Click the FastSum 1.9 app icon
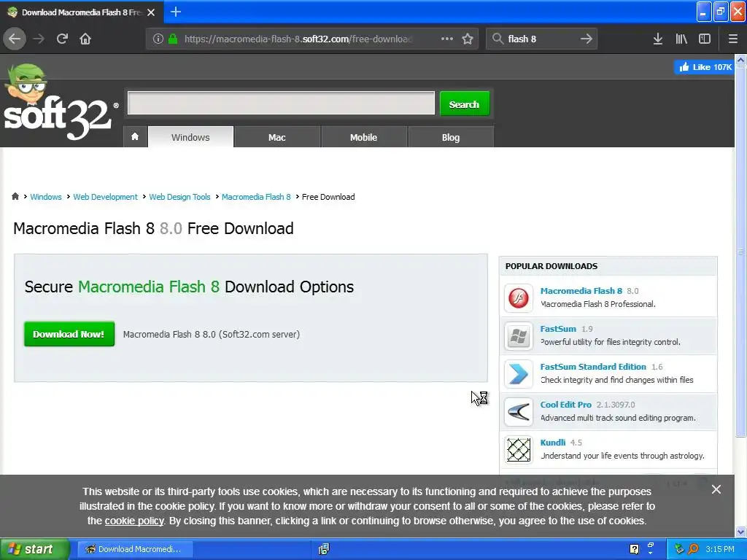Screen dimensions: 747x560 click(x=519, y=336)
